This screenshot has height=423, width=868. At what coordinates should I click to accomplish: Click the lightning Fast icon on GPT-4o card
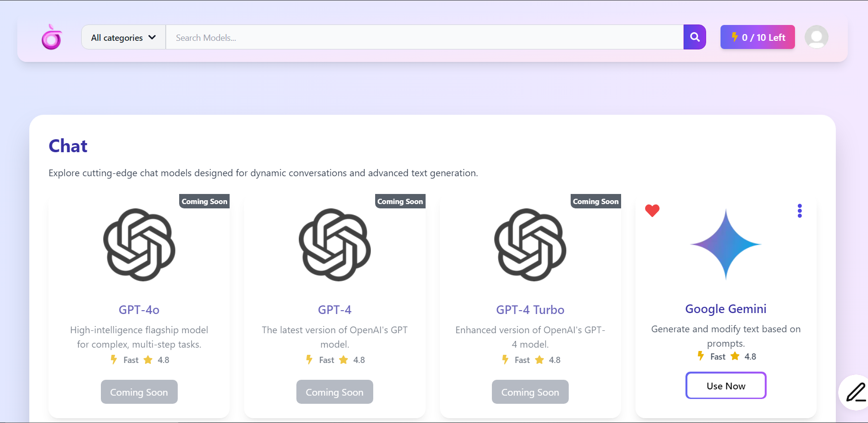114,360
